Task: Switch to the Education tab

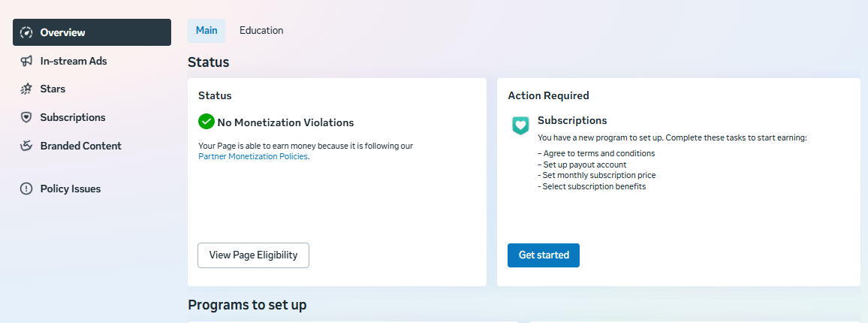Action: (261, 31)
